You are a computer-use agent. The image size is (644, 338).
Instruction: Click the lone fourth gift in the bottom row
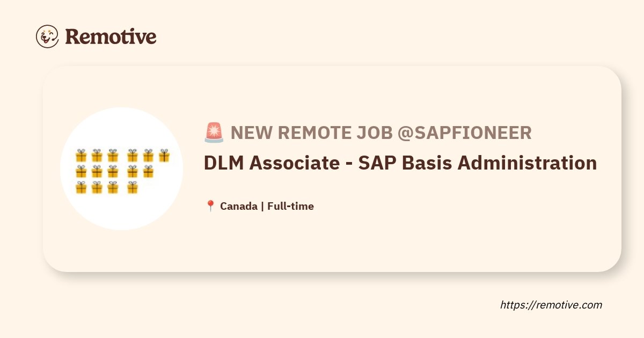pos(133,187)
